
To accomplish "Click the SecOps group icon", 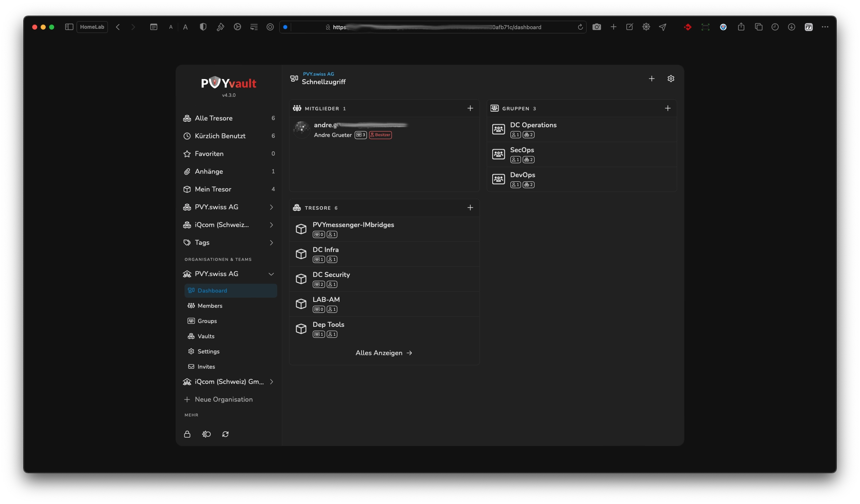I will [499, 154].
